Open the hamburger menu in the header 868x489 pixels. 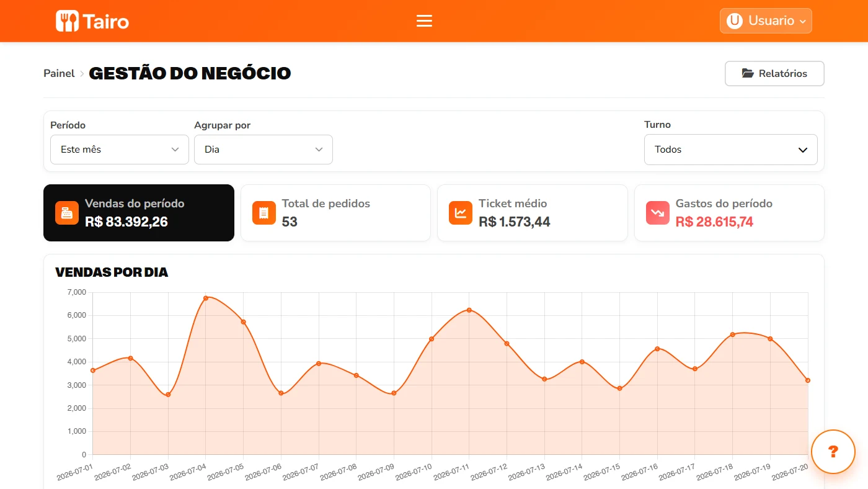coord(424,21)
